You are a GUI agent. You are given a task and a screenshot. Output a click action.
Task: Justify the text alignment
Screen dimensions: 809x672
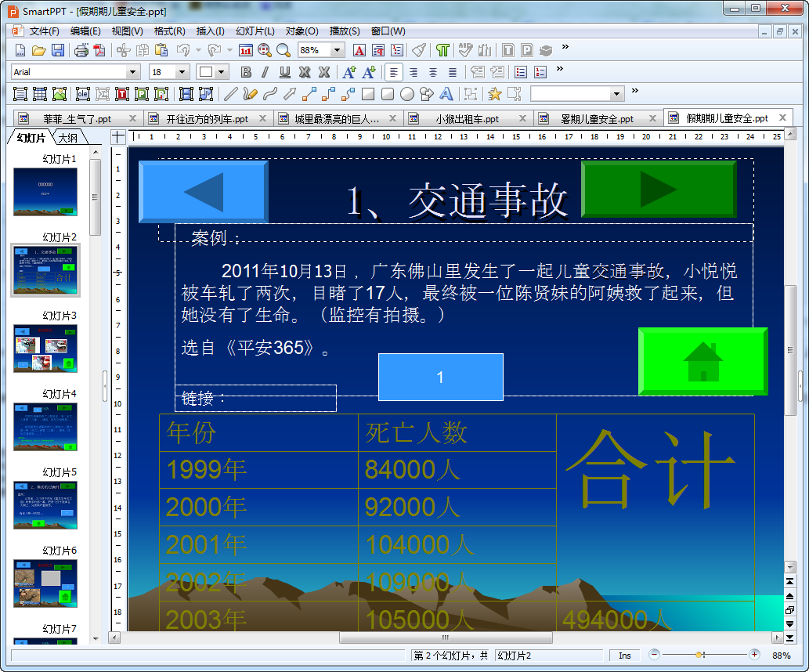point(453,72)
